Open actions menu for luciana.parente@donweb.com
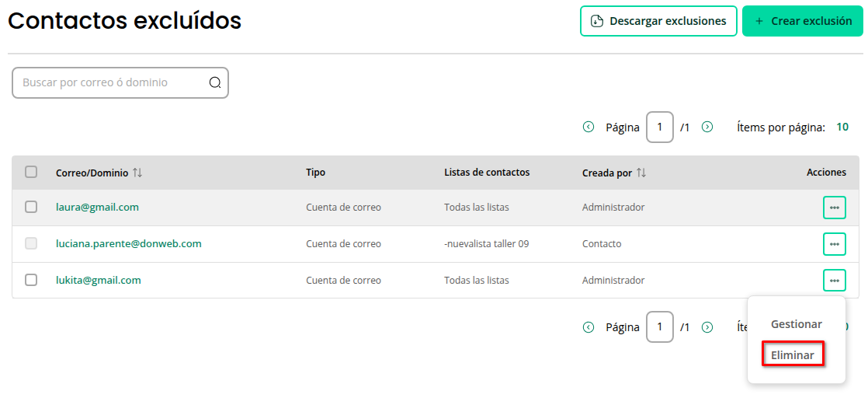 click(x=834, y=244)
